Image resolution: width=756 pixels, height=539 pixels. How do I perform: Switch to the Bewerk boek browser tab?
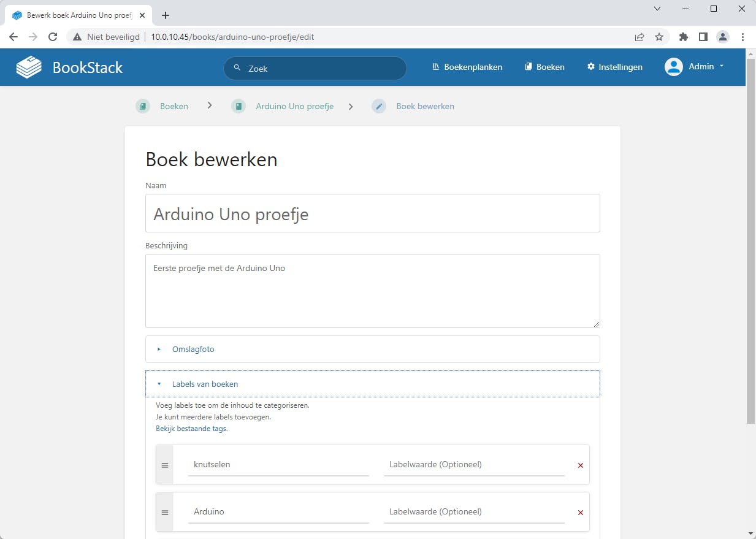pyautogui.click(x=71, y=15)
